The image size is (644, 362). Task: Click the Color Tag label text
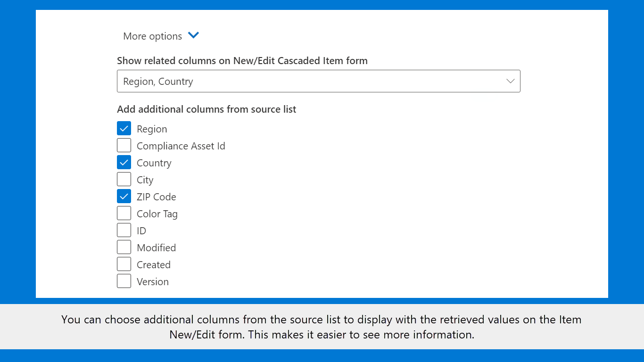point(157,214)
